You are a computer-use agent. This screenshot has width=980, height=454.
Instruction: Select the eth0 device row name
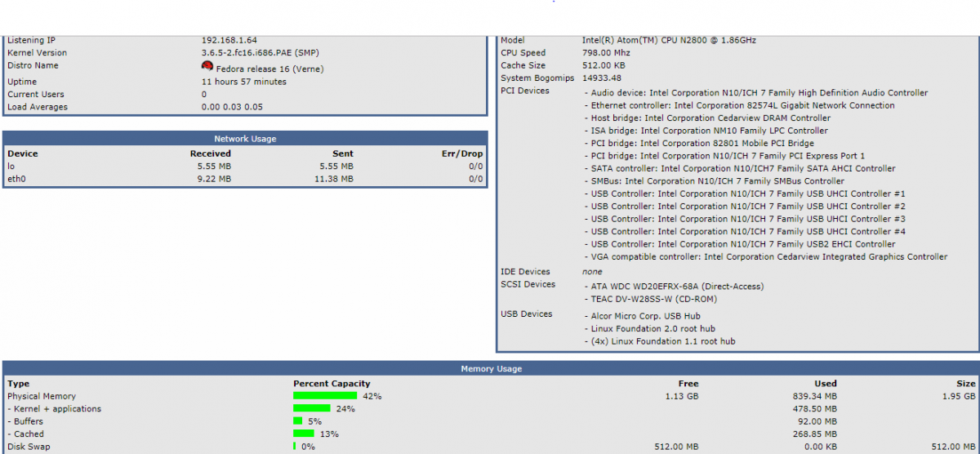[x=17, y=179]
